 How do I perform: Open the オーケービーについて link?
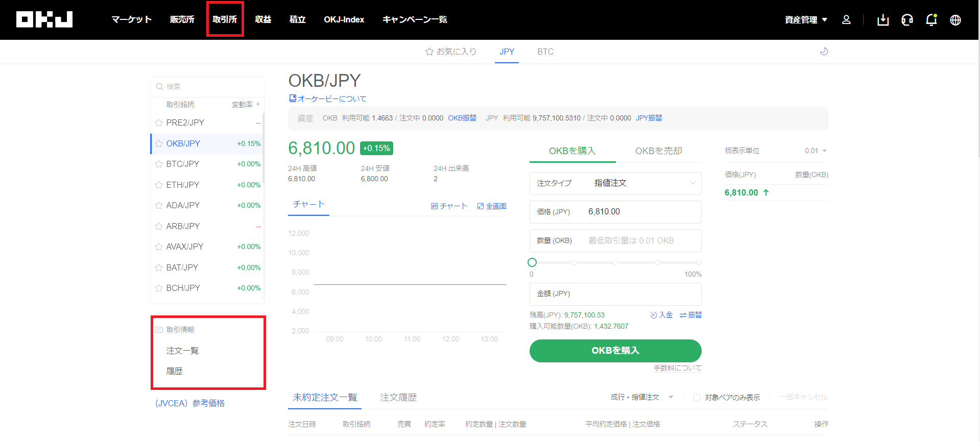[x=328, y=99]
